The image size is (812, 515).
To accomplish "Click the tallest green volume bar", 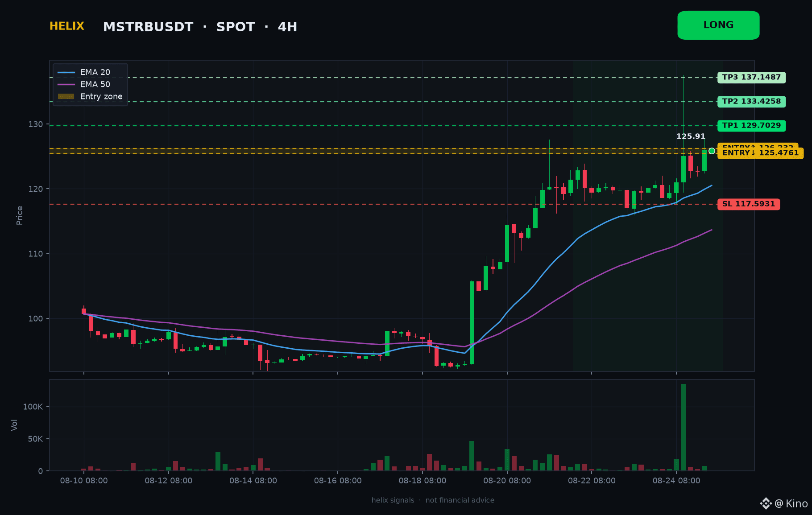I will 683,427.
